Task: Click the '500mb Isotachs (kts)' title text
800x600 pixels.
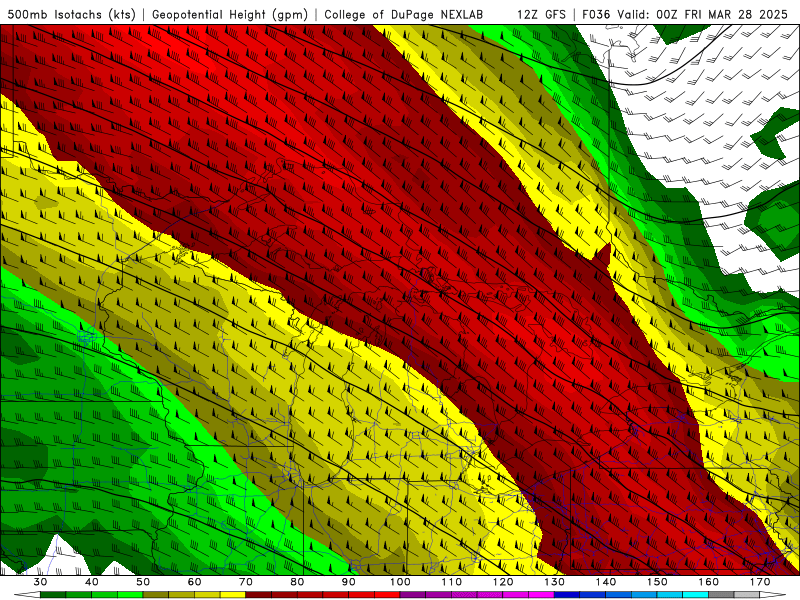Action: click(71, 14)
